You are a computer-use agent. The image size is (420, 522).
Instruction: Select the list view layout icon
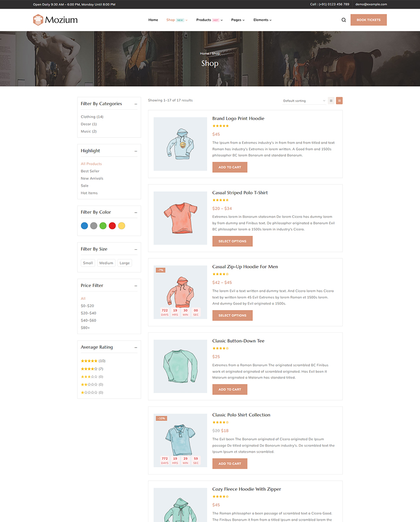click(339, 101)
